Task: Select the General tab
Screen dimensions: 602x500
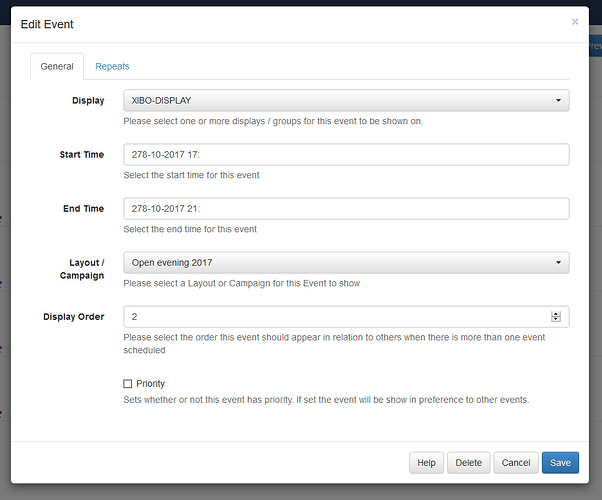Action: pyautogui.click(x=57, y=66)
